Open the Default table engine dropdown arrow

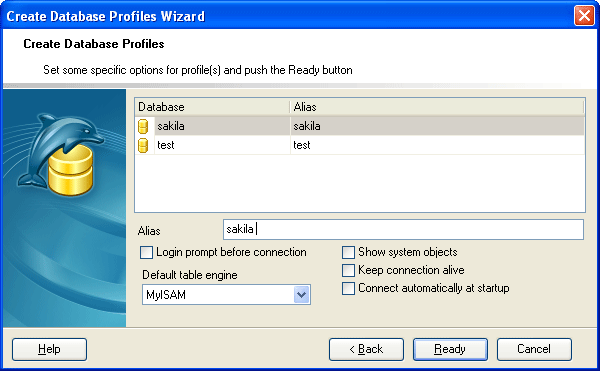[302, 295]
